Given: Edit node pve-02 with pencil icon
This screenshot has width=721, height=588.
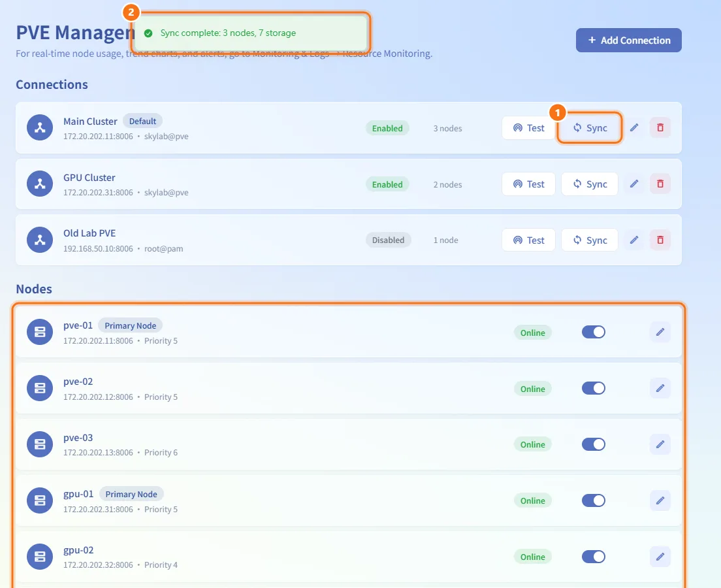Looking at the screenshot, I should pyautogui.click(x=660, y=388).
